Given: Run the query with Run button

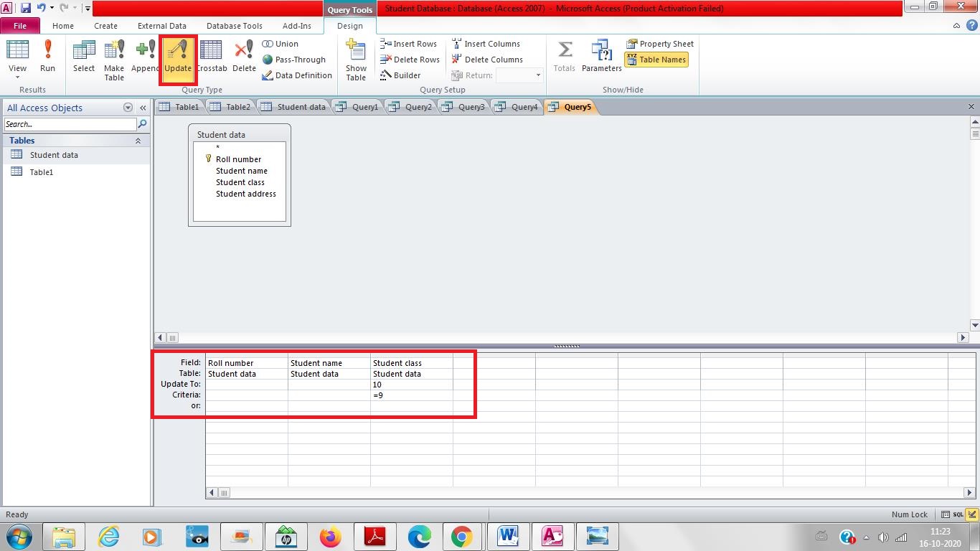Looking at the screenshot, I should pos(47,57).
